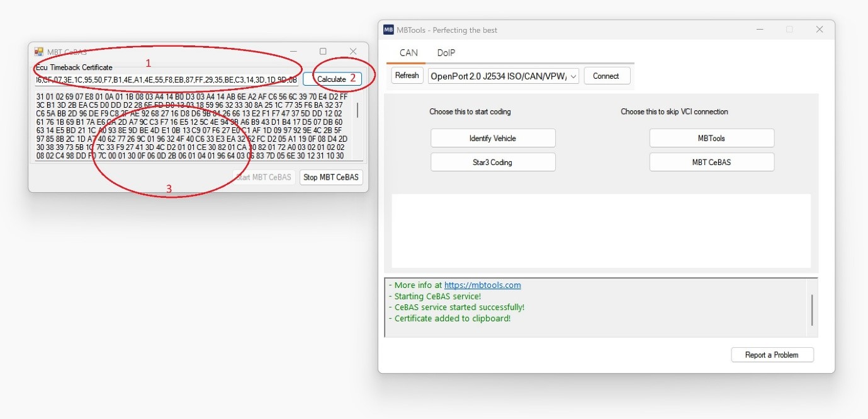868x419 pixels.
Task: Switch to the CAN tab
Action: (409, 53)
